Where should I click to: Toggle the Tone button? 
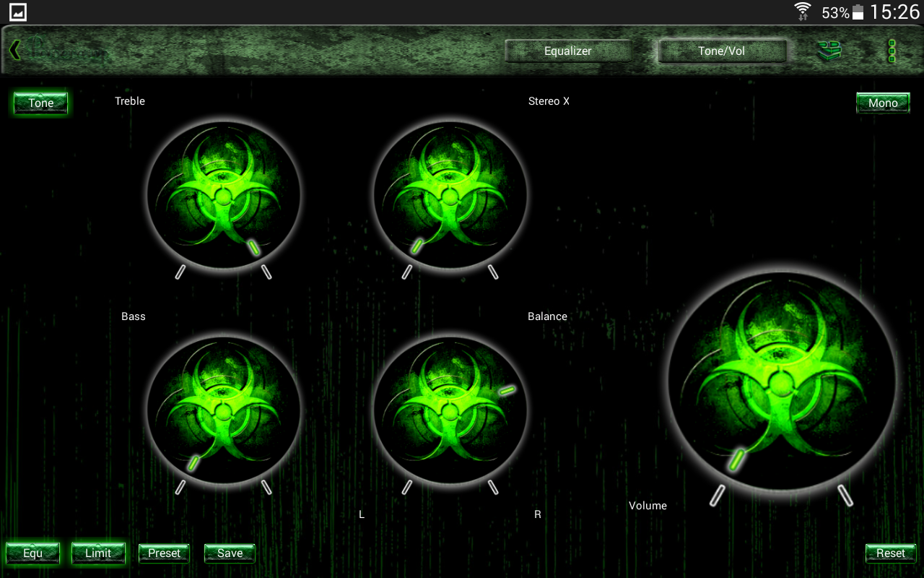[x=41, y=103]
